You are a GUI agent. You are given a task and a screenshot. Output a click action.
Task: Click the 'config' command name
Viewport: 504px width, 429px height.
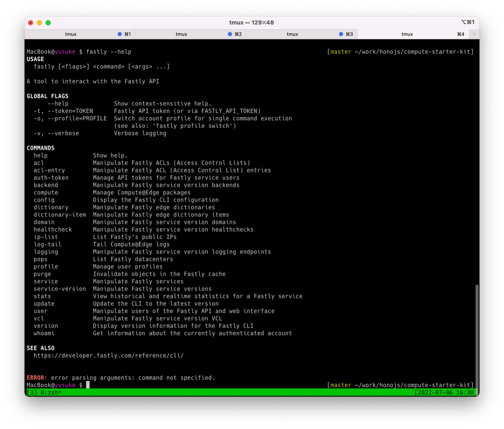coord(44,200)
